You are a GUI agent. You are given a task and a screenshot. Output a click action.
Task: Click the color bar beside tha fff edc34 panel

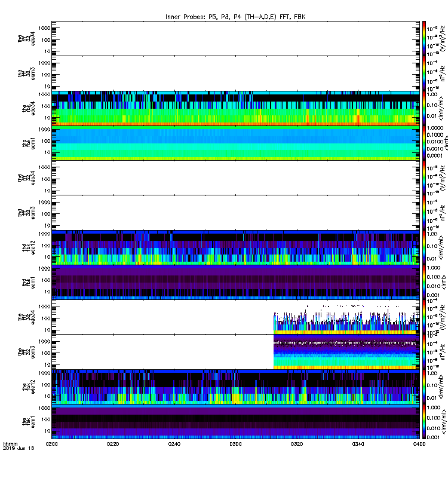[424, 38]
